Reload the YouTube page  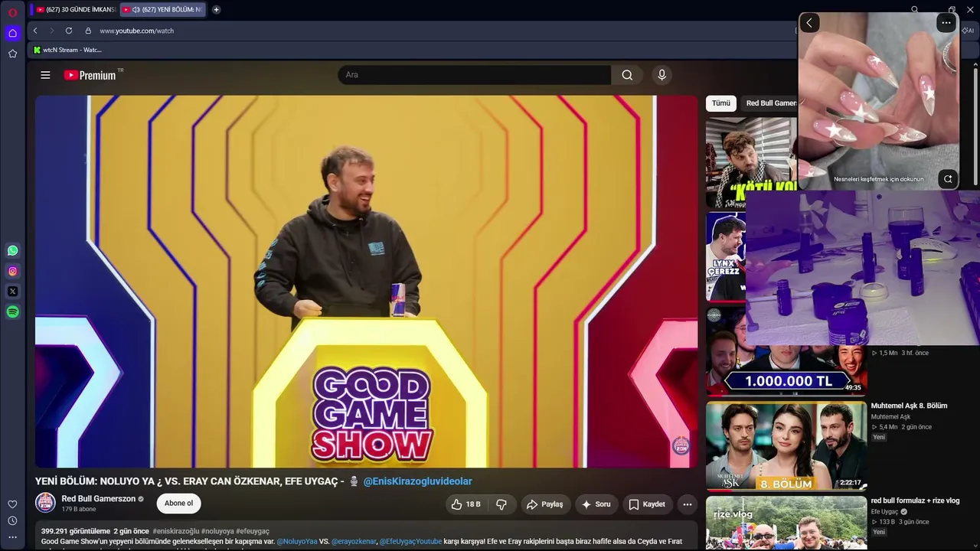coord(69,31)
